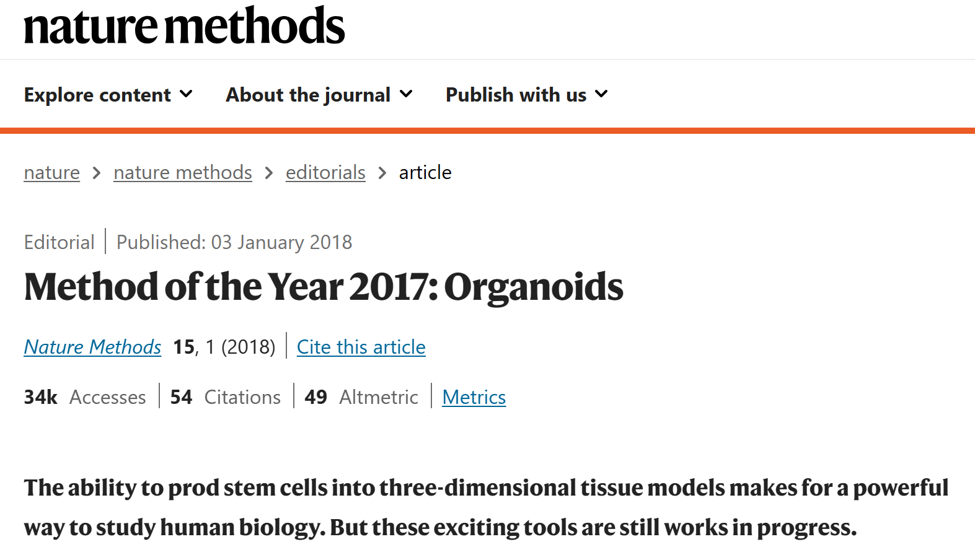Click the Method of the Year 2017 headline
The width and height of the screenshot is (975, 560).
324,287
